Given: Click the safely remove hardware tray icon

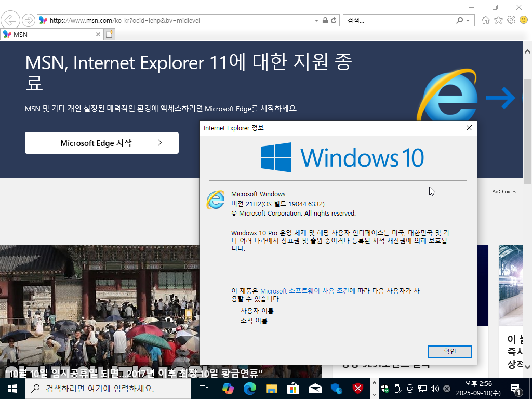Looking at the screenshot, I should [x=397, y=389].
